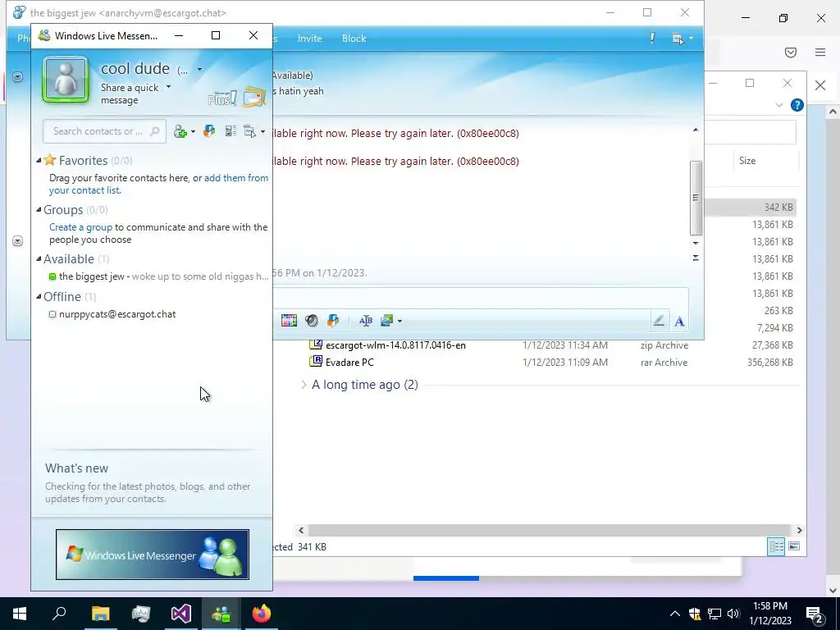The height and width of the screenshot is (630, 840).
Task: Click the winks icon in chat toolbar
Action: click(311, 321)
